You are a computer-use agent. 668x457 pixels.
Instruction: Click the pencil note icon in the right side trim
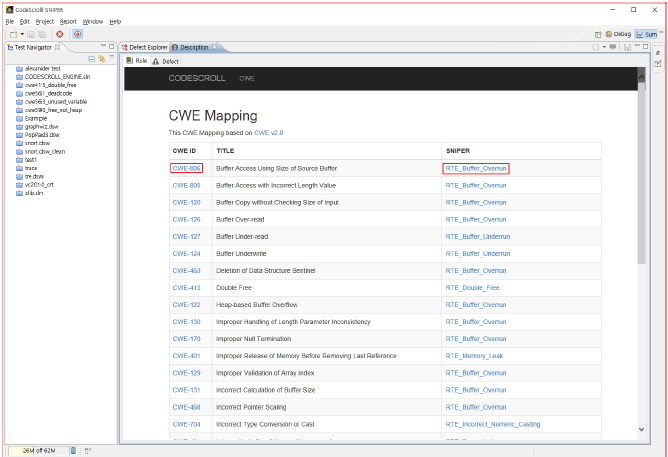point(658,63)
